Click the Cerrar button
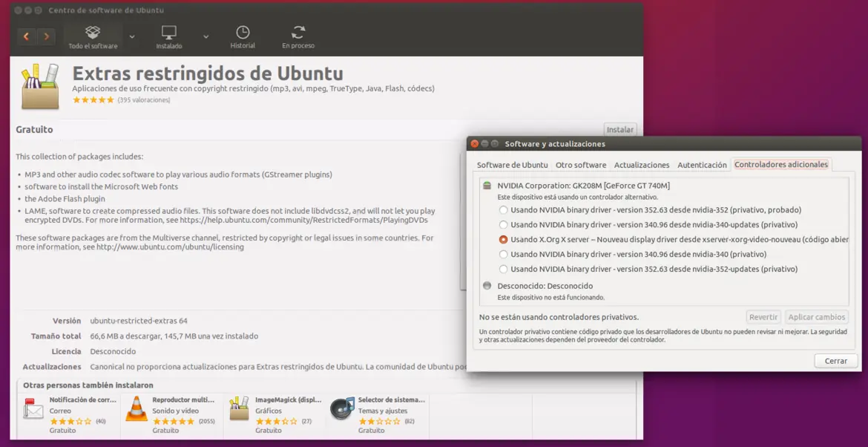The image size is (868, 447). 836,361
